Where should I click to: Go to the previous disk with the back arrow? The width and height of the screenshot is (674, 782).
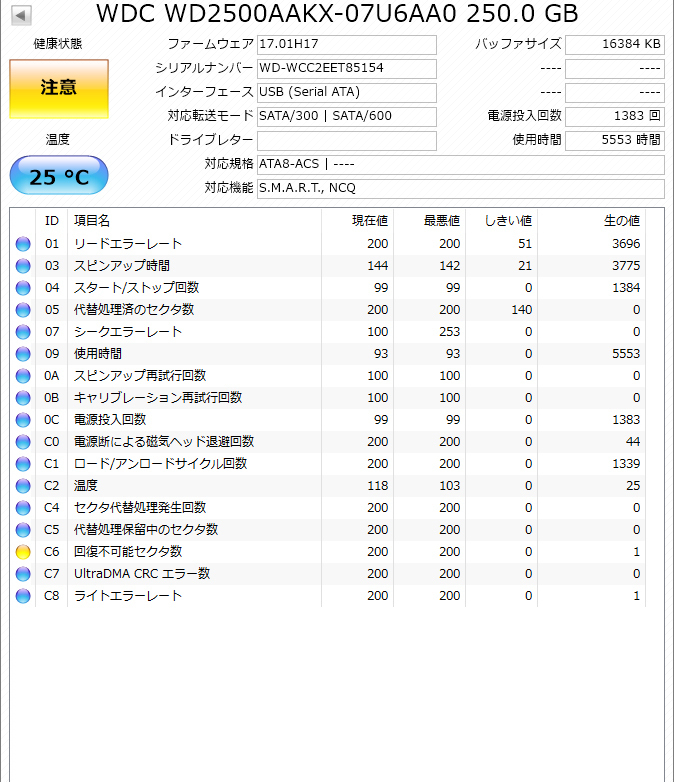[x=21, y=15]
